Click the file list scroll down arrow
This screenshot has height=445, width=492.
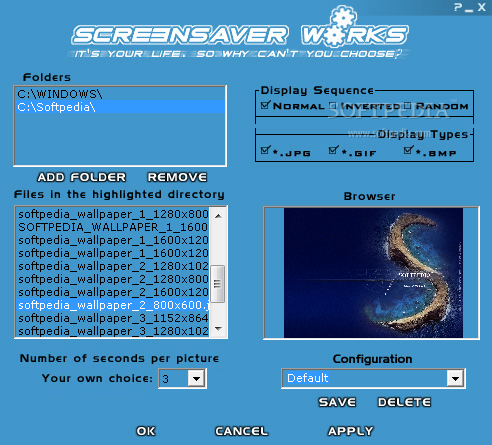218,329
